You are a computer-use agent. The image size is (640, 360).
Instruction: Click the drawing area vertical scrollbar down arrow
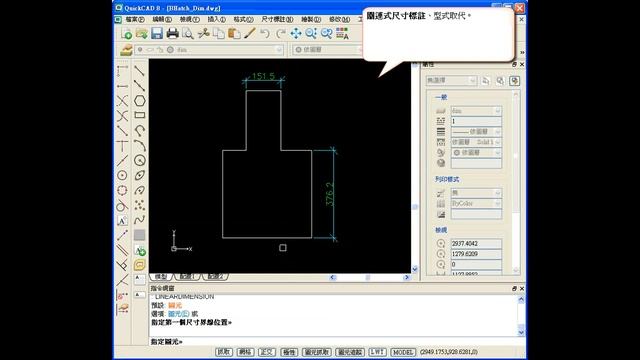point(415,269)
